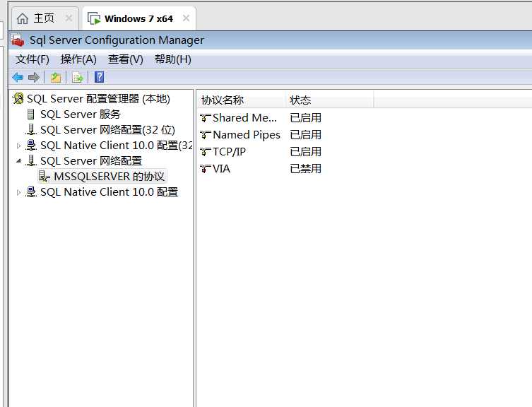
Task: Open the 帮助(H) menu
Action: pos(173,59)
